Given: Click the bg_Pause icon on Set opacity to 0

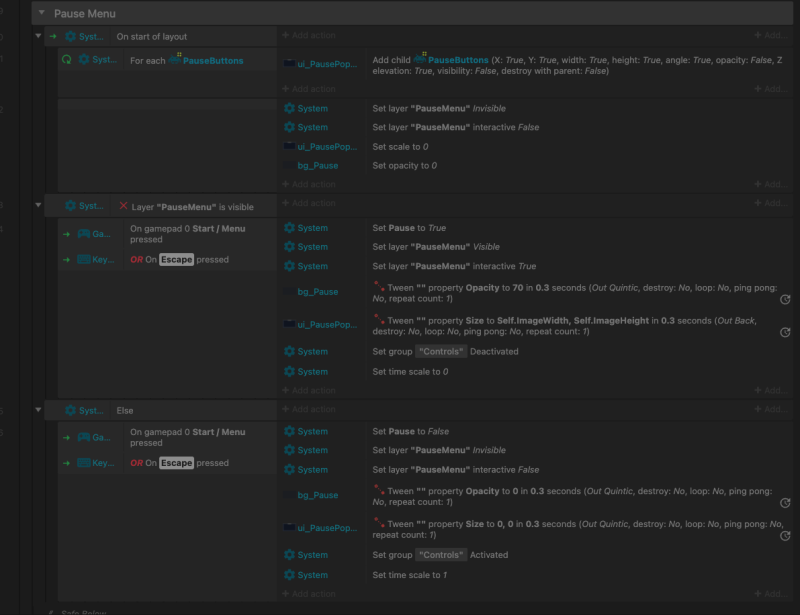Looking at the screenshot, I should (289, 165).
